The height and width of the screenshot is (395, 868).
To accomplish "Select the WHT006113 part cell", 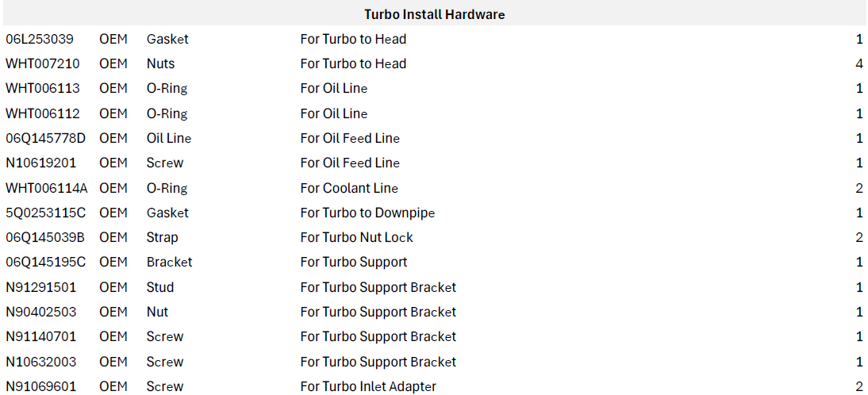I will coord(43,88).
